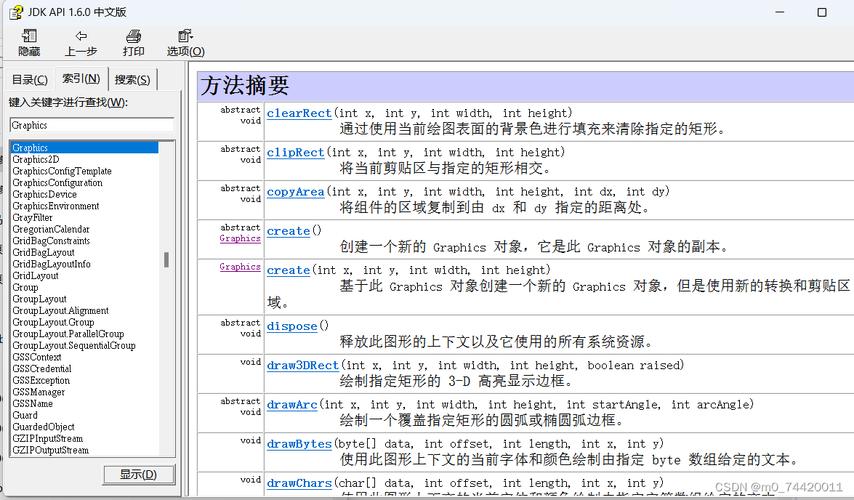
Task: Select GregorianCalendar in the index list
Action: [51, 229]
